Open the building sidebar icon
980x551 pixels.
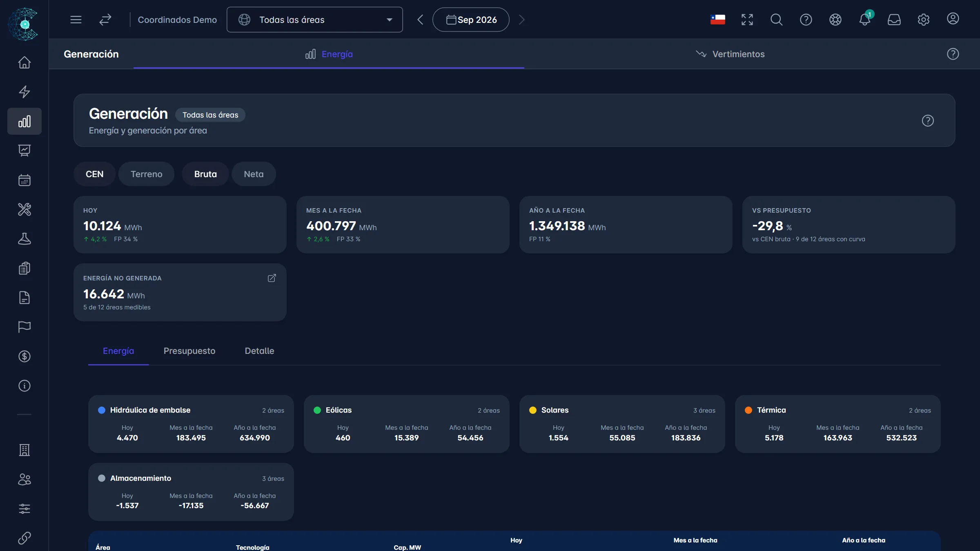pos(24,450)
